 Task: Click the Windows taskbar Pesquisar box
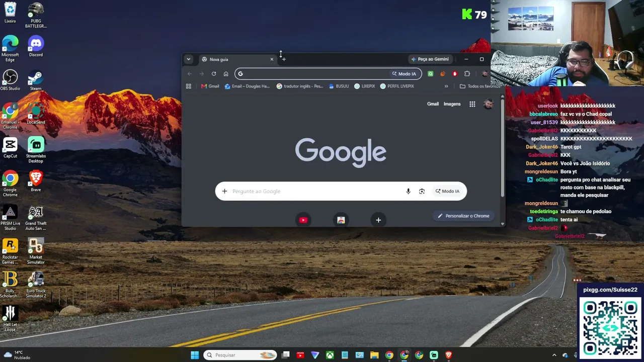point(240,355)
